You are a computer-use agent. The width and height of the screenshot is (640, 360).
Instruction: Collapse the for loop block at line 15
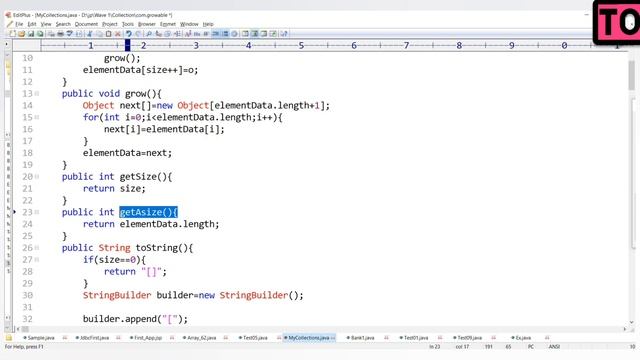37,117
